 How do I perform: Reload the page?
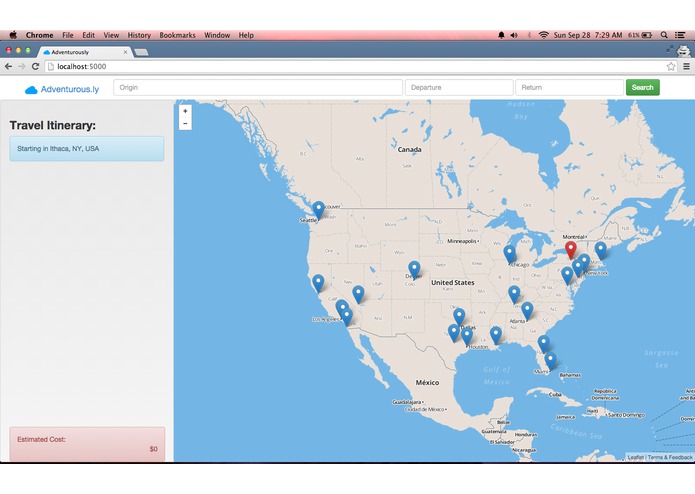click(x=35, y=66)
